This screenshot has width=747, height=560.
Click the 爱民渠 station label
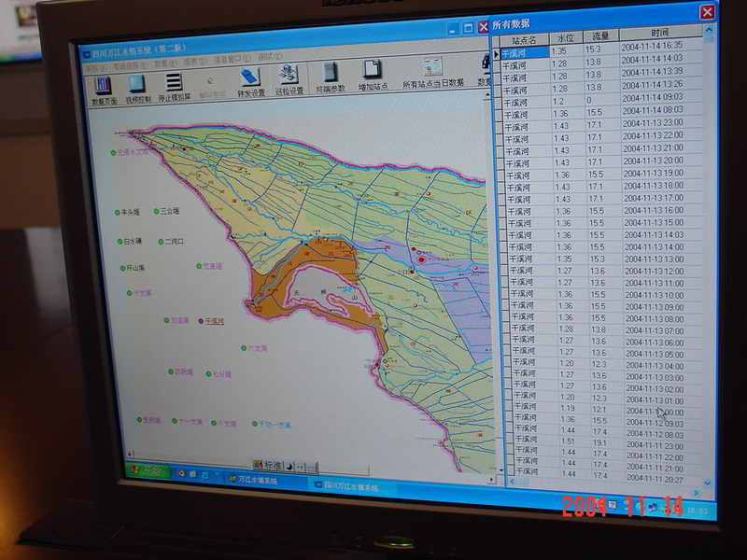click(x=151, y=421)
